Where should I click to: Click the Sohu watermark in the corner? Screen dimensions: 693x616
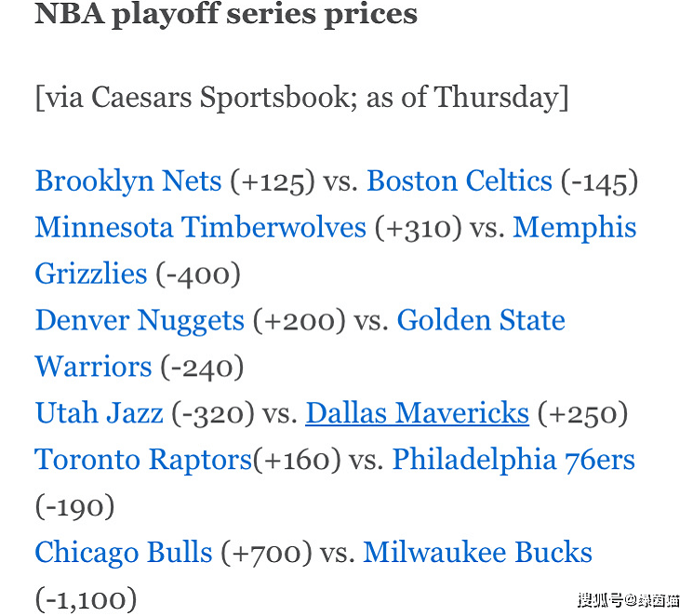pos(629,600)
